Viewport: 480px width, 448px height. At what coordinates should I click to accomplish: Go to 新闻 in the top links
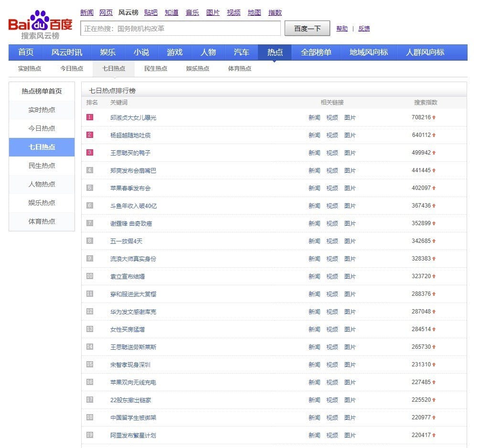[x=86, y=12]
